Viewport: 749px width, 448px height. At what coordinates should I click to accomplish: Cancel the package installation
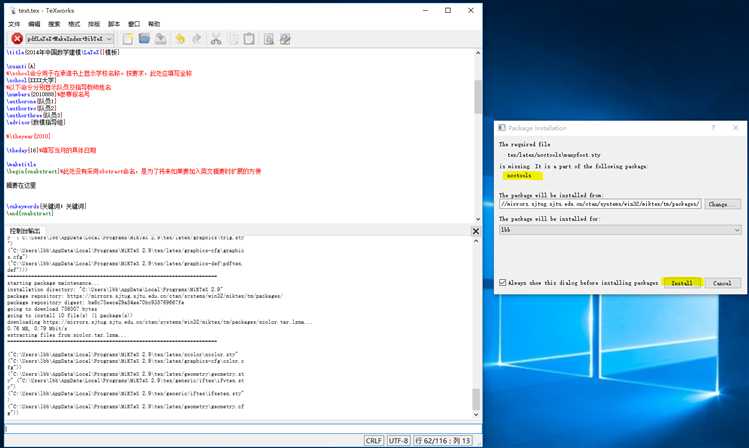click(722, 283)
